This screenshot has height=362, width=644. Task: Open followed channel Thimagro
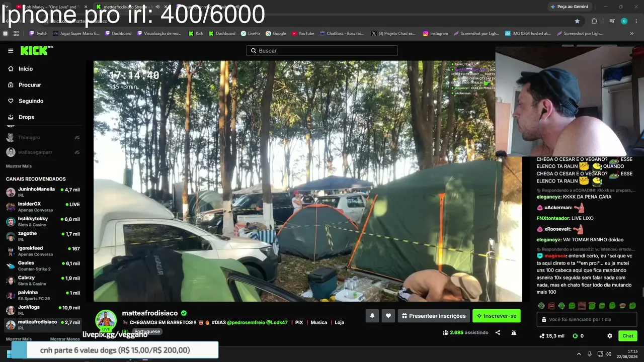[43, 137]
